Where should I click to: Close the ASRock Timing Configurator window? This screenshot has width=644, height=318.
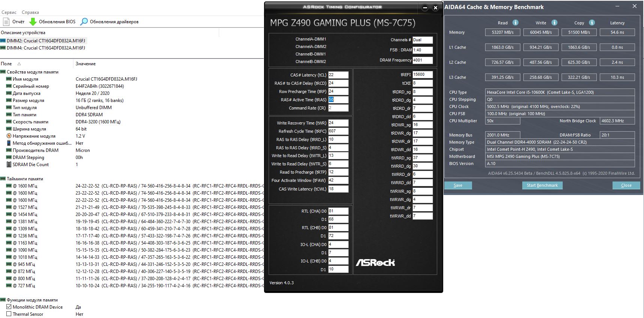pyautogui.click(x=435, y=7)
